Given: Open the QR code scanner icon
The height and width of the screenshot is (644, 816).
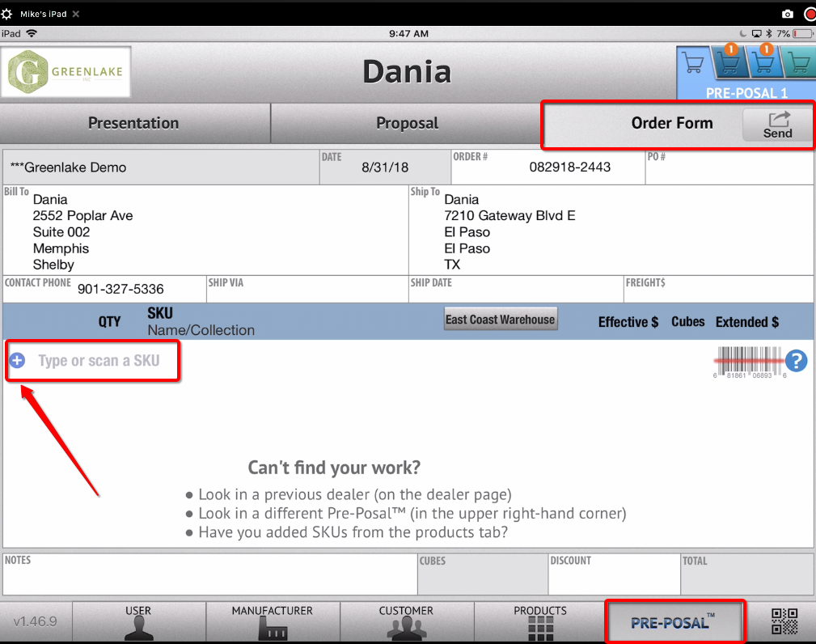Looking at the screenshot, I should pyautogui.click(x=784, y=621).
